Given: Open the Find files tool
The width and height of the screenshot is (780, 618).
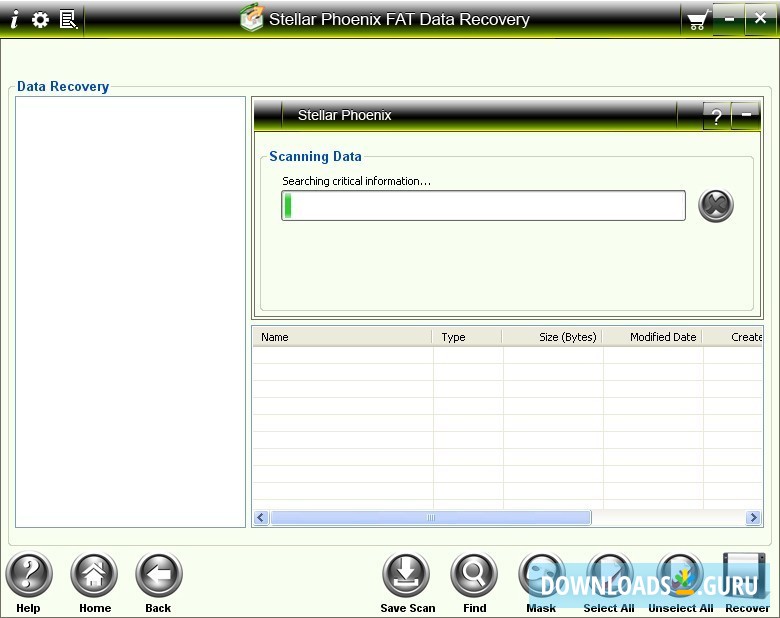Looking at the screenshot, I should pyautogui.click(x=474, y=582).
